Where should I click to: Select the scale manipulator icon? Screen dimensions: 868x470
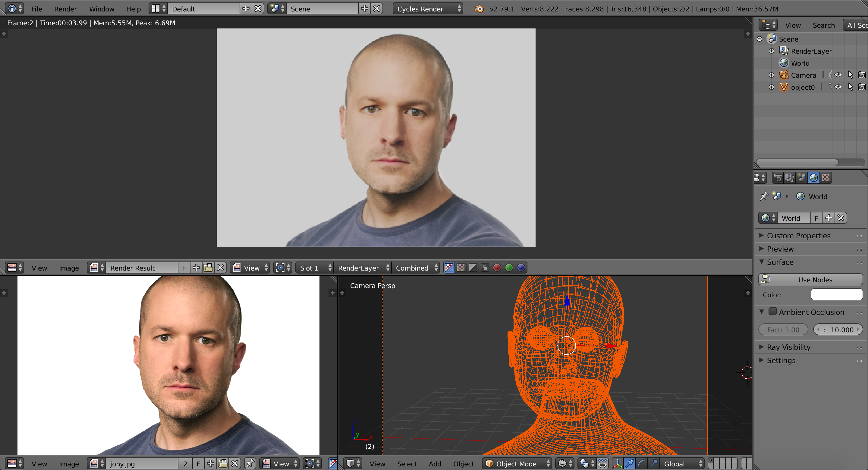click(x=654, y=464)
